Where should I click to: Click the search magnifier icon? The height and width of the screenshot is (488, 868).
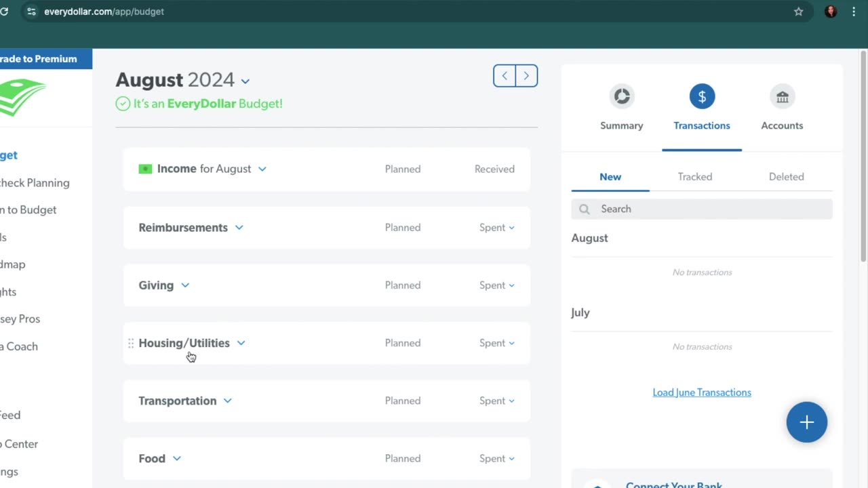point(585,209)
